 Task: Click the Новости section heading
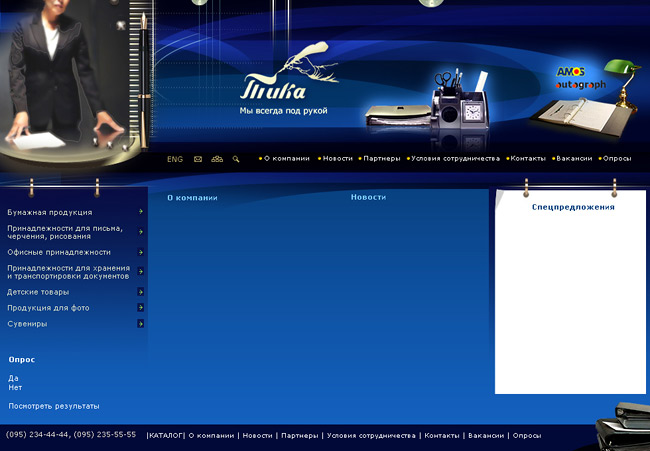point(369,197)
